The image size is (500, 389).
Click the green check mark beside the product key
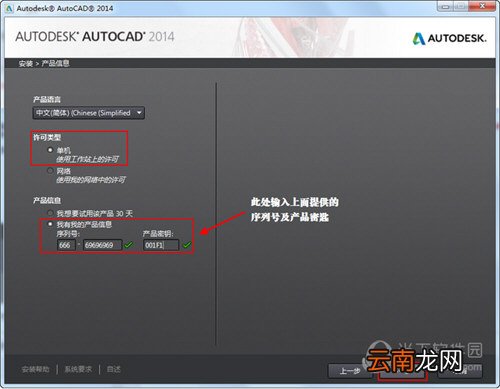pos(187,245)
